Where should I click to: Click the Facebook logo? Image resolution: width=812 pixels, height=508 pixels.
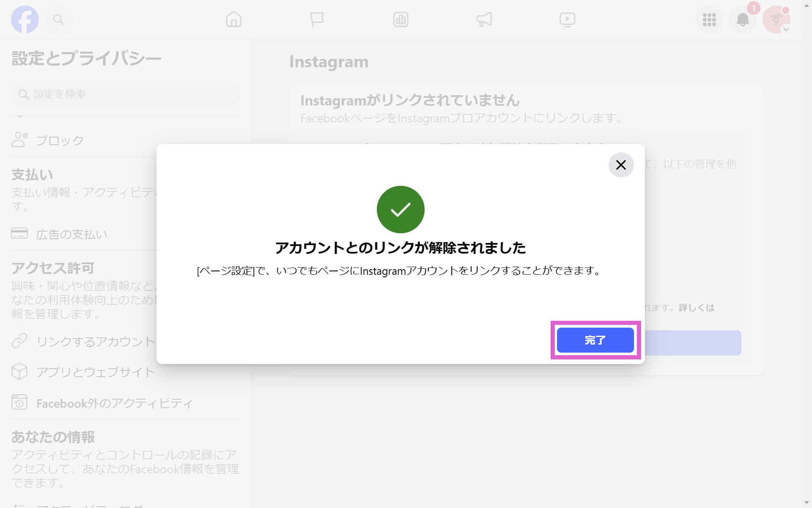pyautogui.click(x=25, y=19)
